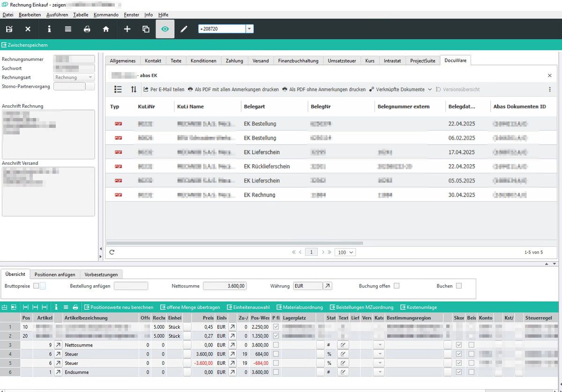
Task: Toggle the P fi checkbox in position 20 row
Action: [x=276, y=336]
